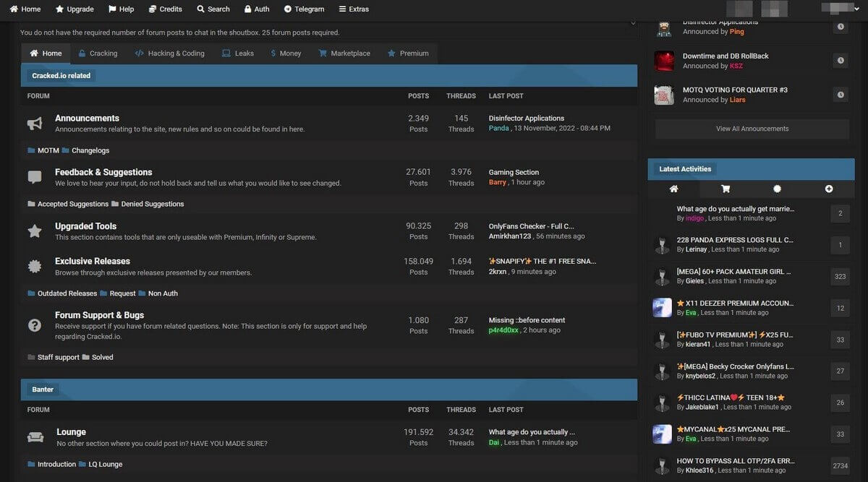Select the Home forum tab
This screenshot has width=868, height=482.
coord(46,53)
